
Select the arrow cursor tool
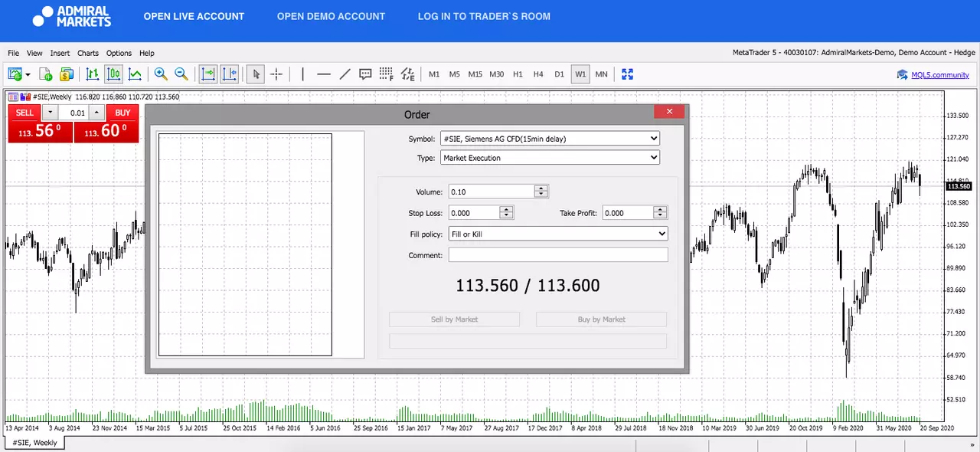click(256, 74)
